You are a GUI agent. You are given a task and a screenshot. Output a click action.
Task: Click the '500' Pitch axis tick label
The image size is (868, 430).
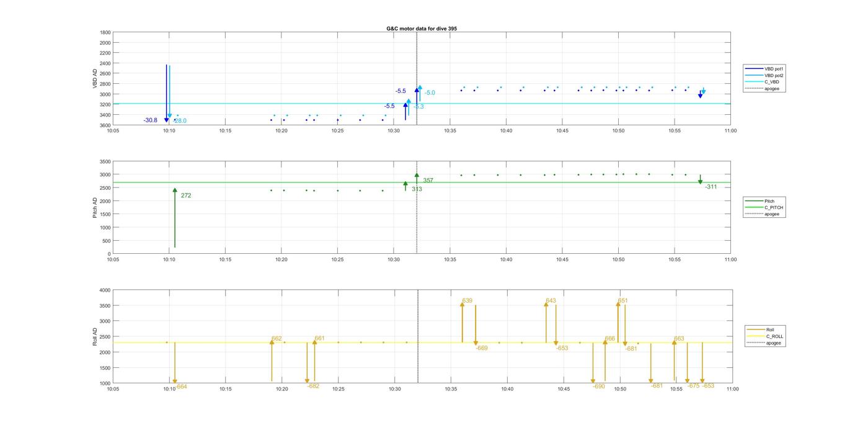(x=107, y=241)
